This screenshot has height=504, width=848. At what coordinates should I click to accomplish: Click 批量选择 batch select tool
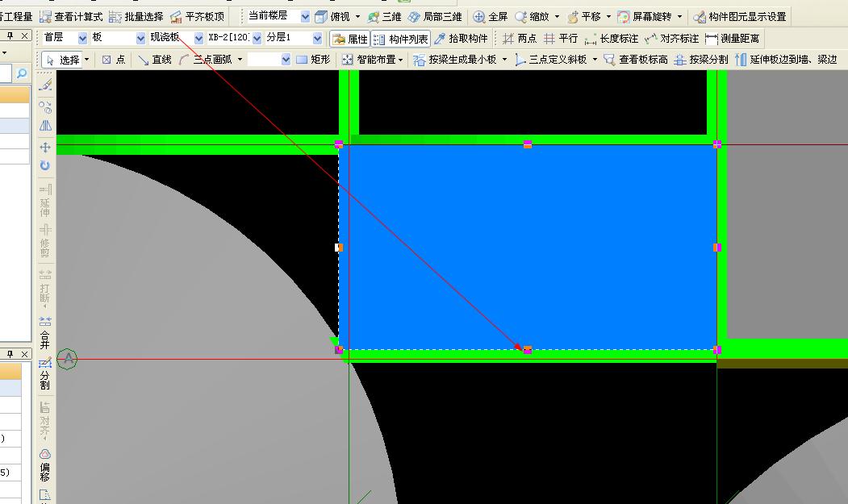[x=136, y=17]
